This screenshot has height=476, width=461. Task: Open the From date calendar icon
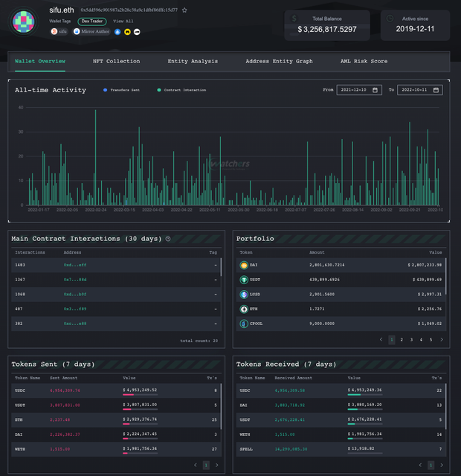coord(375,90)
